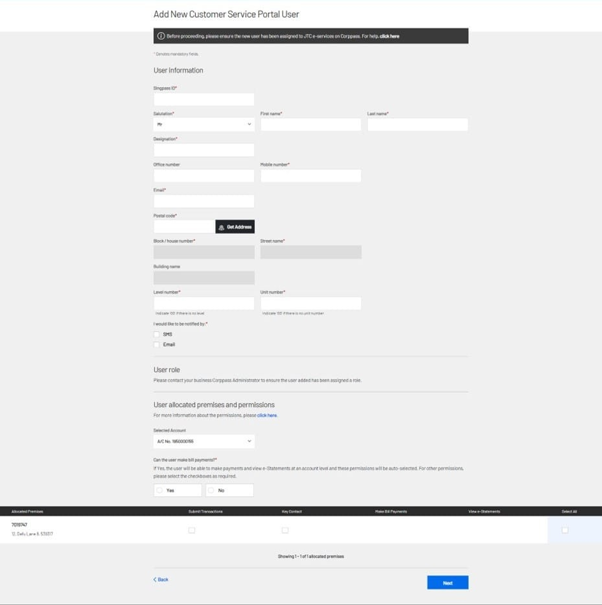Image resolution: width=602 pixels, height=605 pixels.
Task: Enable SMS notification checkbox
Action: [x=157, y=335]
